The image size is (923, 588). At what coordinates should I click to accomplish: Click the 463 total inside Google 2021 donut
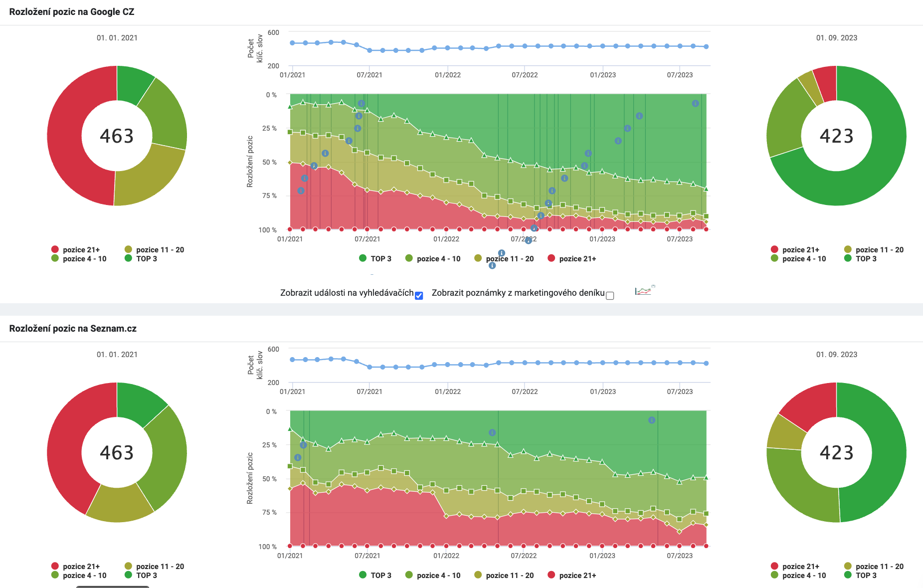117,136
